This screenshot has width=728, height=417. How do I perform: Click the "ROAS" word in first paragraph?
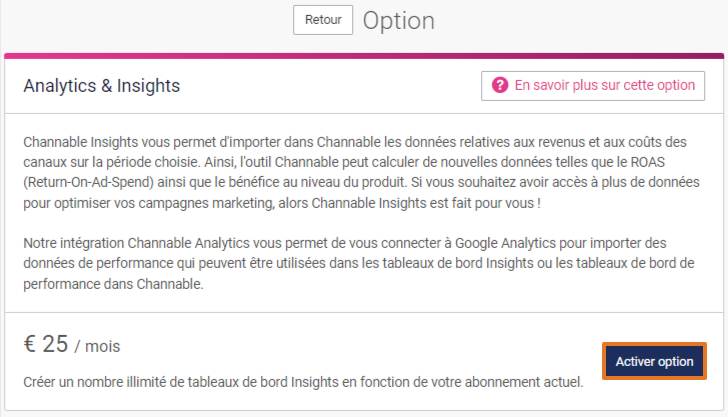click(648, 162)
